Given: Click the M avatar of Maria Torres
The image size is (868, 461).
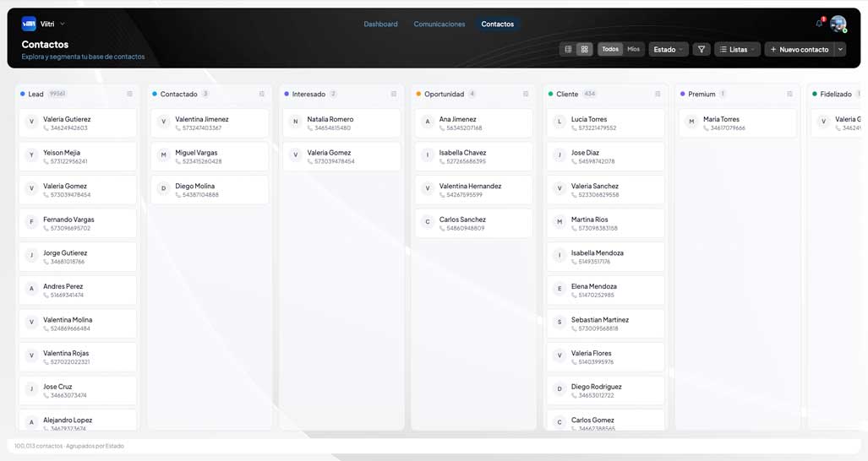Looking at the screenshot, I should [691, 121].
